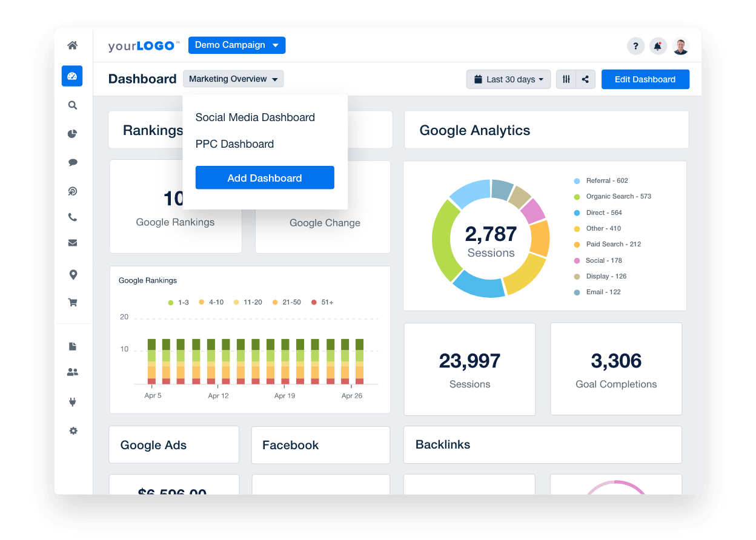This screenshot has height=540, width=756.
Task: Open the filter sliders icon beside share
Action: [566, 79]
